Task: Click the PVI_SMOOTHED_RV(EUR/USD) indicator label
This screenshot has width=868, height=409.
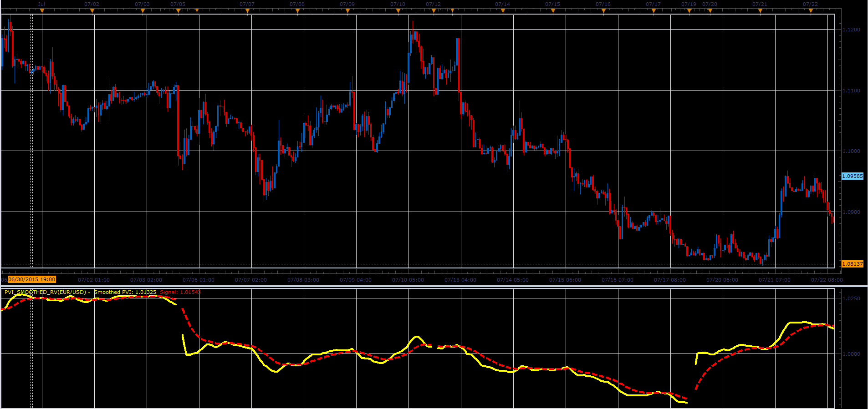Action: [x=45, y=292]
